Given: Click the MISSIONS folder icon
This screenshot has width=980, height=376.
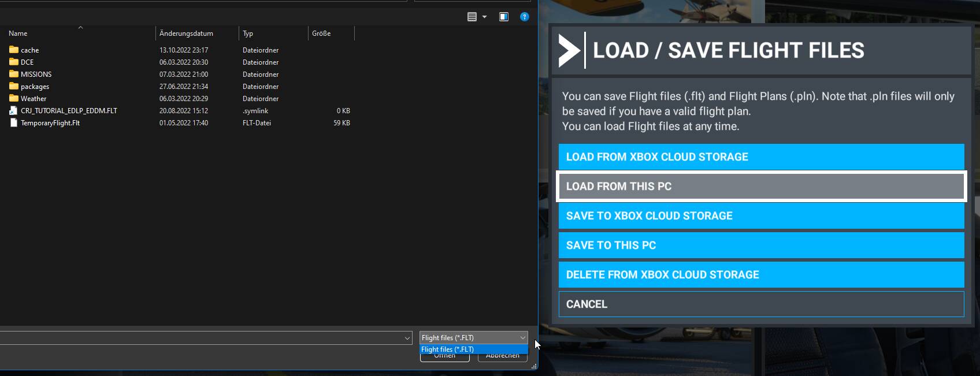Looking at the screenshot, I should (x=14, y=74).
